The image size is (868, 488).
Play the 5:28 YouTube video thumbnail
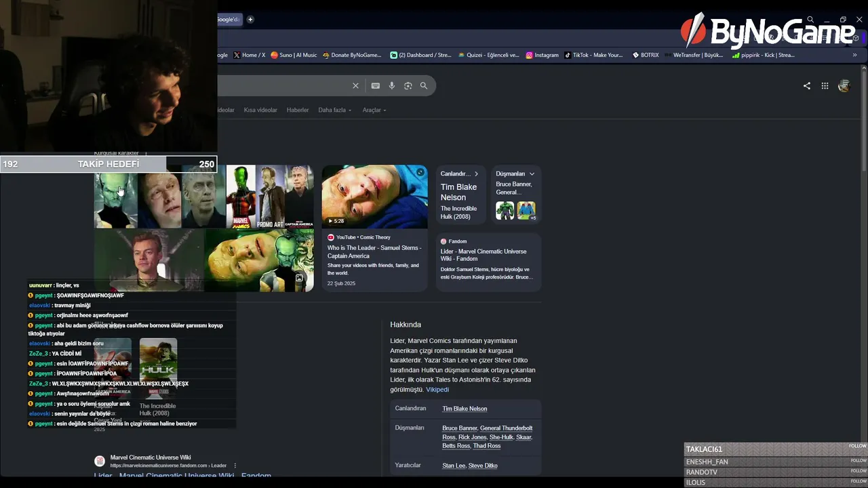(x=374, y=197)
